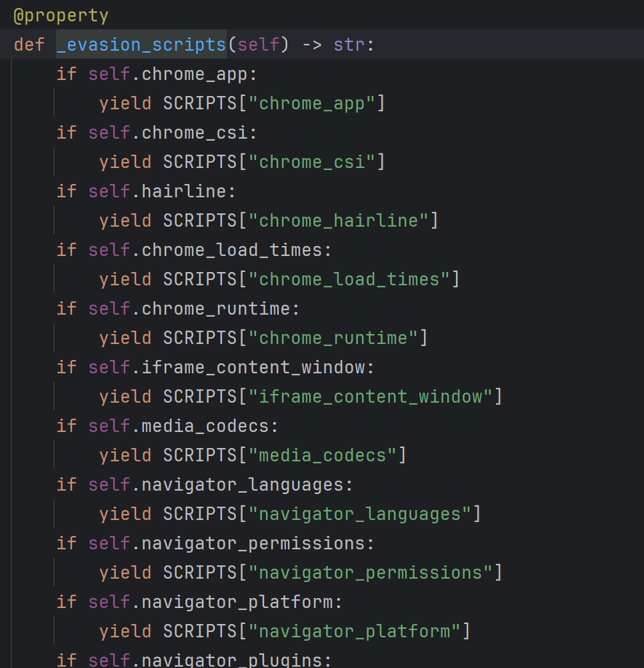Click the str return type annotation

tap(349, 45)
